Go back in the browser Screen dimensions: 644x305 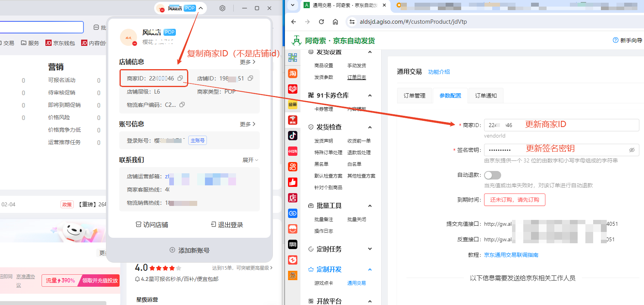(x=293, y=22)
